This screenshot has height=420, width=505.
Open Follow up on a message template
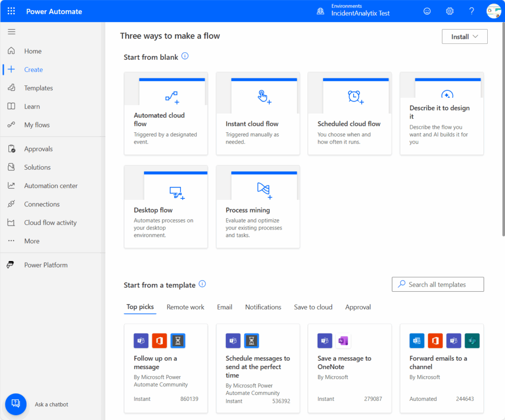click(166, 369)
